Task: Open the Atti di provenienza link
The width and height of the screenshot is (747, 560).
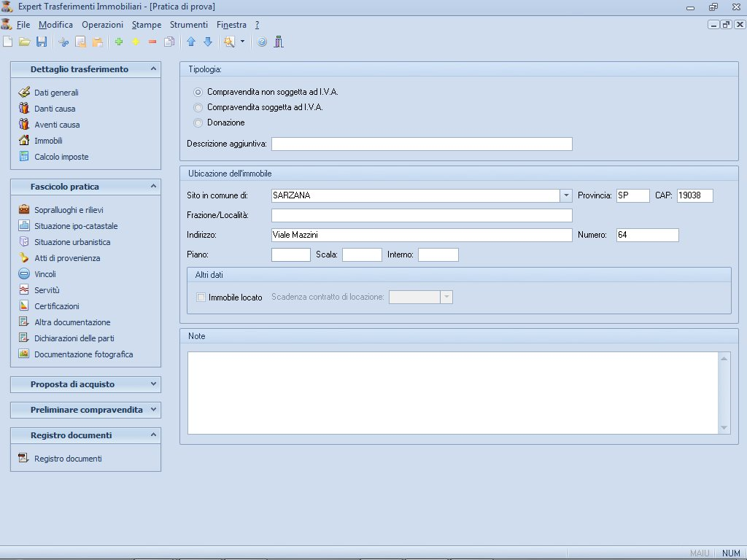Action: click(67, 258)
